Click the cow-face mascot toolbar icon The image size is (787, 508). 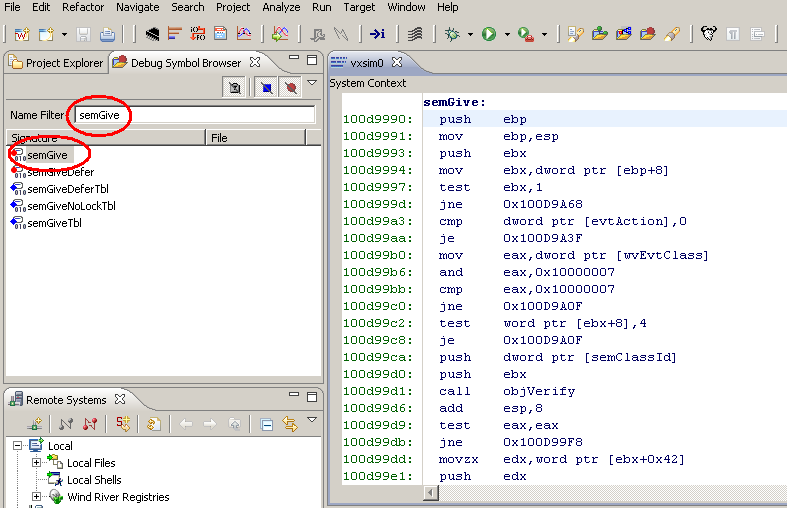tap(709, 34)
